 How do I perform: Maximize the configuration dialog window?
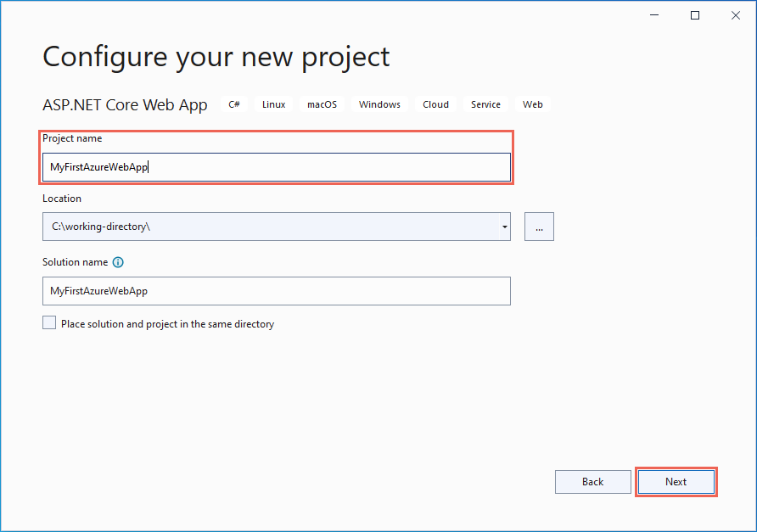(x=695, y=15)
